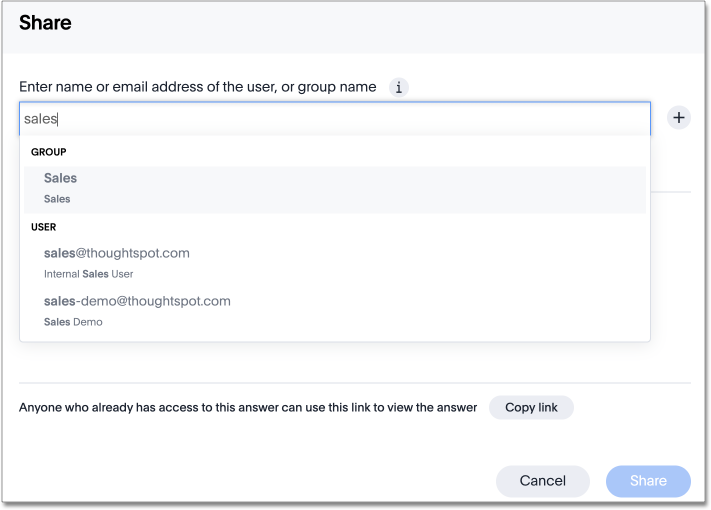Screen dimensions: 711x510
Task: Click the Share dialog title
Action: 45,23
